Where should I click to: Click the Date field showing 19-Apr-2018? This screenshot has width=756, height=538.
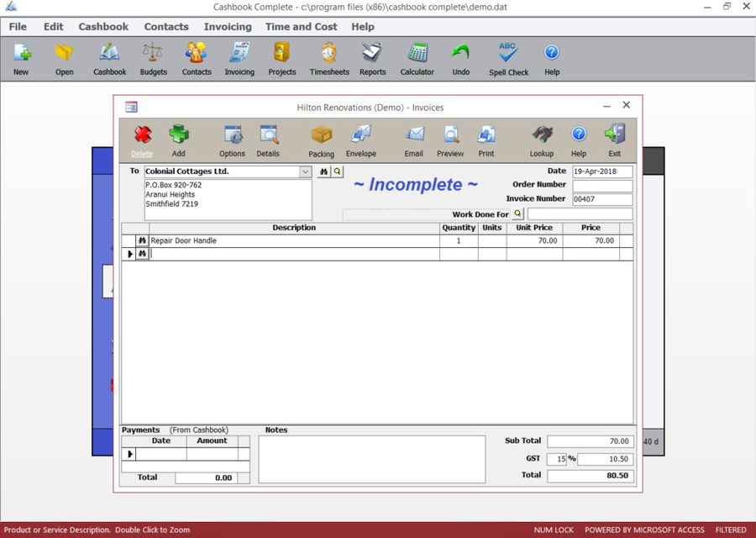pos(602,171)
